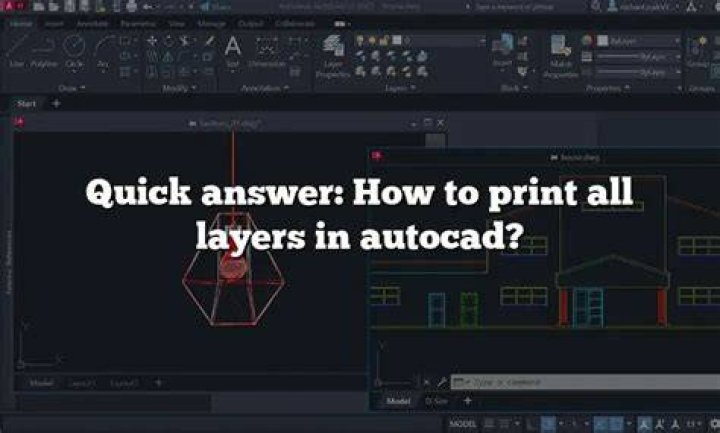The height and width of the screenshot is (433, 720).
Task: Open the Annotate ribbon tab
Action: 92,23
